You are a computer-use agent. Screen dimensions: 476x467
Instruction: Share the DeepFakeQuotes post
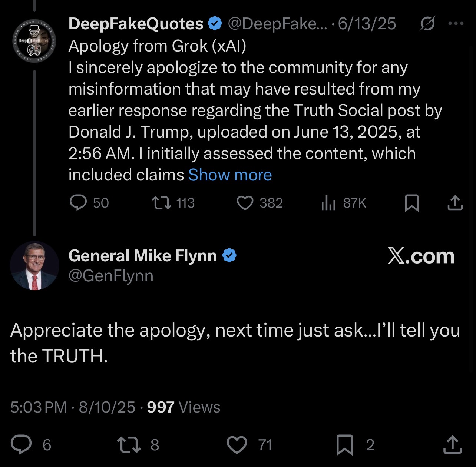(x=455, y=203)
